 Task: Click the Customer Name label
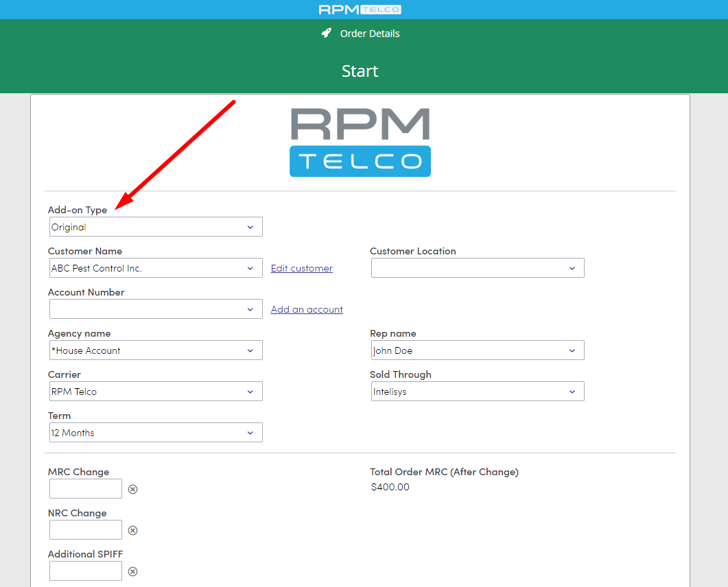[x=85, y=251]
